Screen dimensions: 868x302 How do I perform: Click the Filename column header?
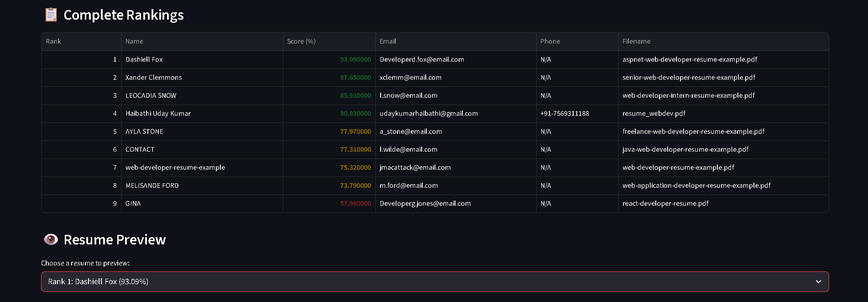point(723,42)
